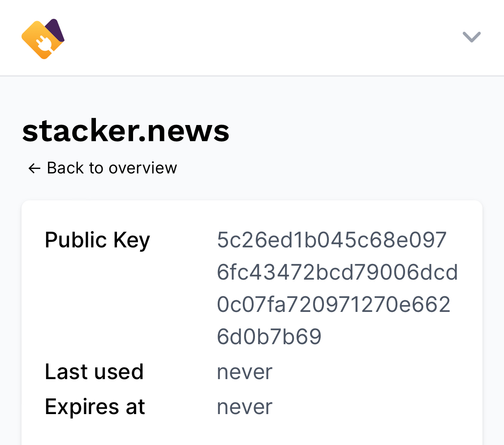
Task: Click empty card space below Expires at row
Action: tap(251, 432)
